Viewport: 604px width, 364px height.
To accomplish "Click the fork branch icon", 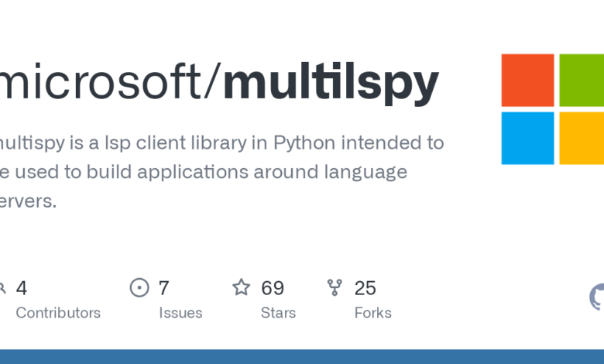I will (335, 288).
